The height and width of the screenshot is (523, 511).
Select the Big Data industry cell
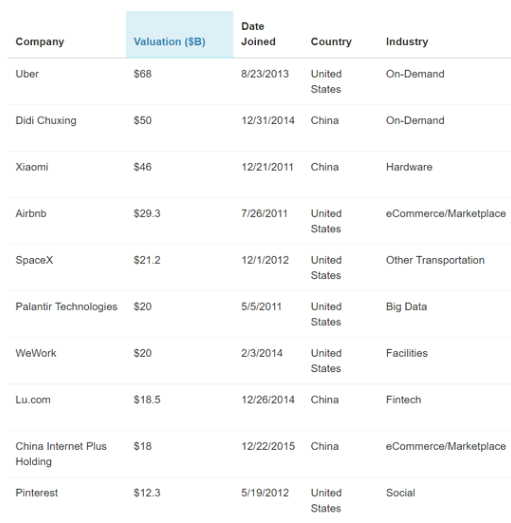[406, 307]
